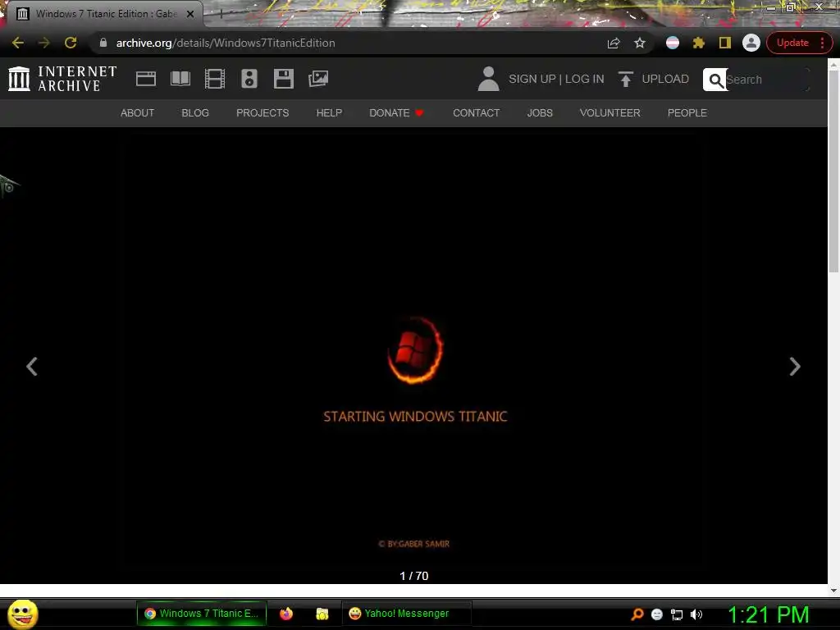Image resolution: width=840 pixels, height=630 pixels.
Task: Open the DONATE menu item
Action: [x=396, y=113]
